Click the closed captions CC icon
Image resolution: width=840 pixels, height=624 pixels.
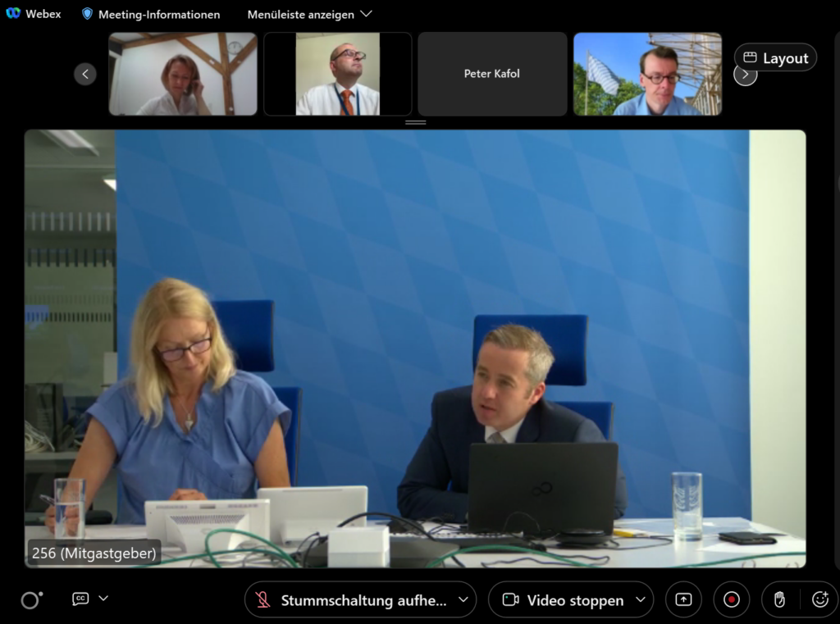point(80,599)
